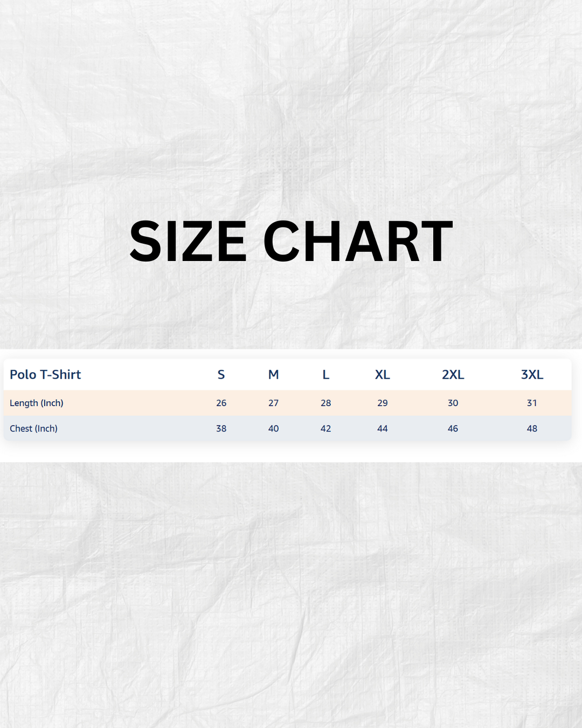Click the L size column header
Image resolution: width=582 pixels, height=728 pixels.
coord(326,375)
